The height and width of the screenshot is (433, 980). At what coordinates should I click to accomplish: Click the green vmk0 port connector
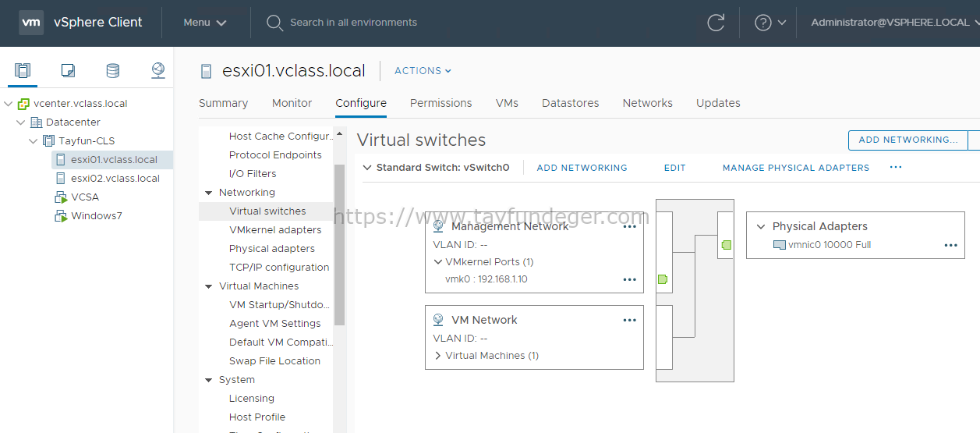coord(663,279)
